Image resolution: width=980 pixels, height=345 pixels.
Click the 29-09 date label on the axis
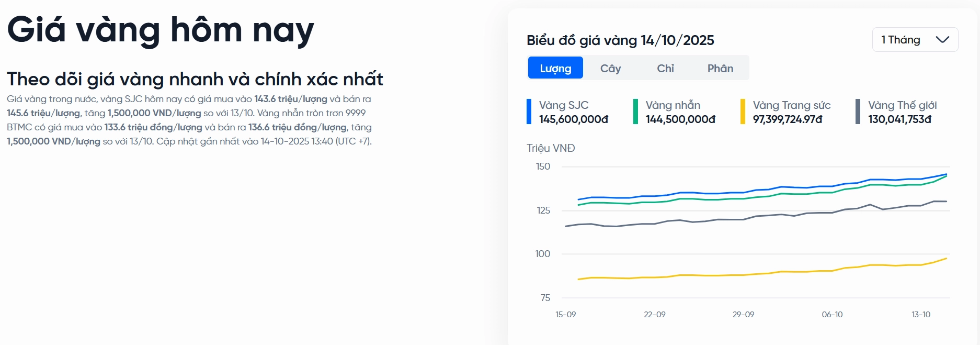[743, 315]
